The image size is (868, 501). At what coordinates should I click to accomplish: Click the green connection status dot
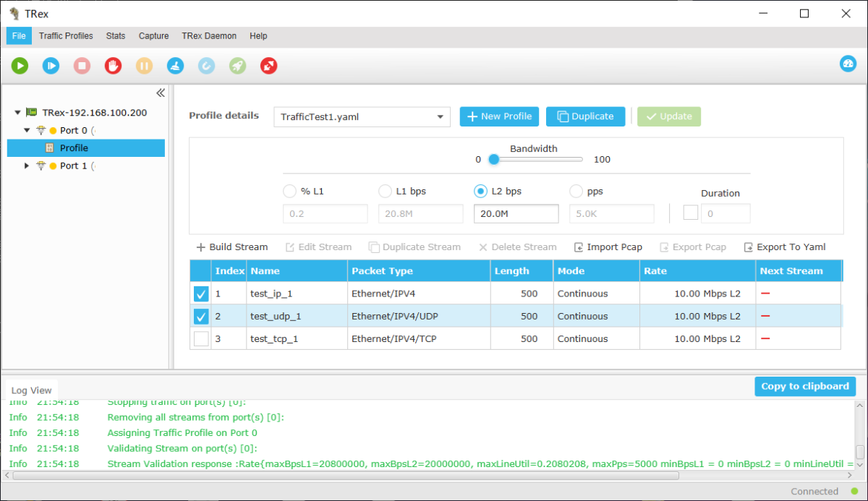[x=854, y=491]
